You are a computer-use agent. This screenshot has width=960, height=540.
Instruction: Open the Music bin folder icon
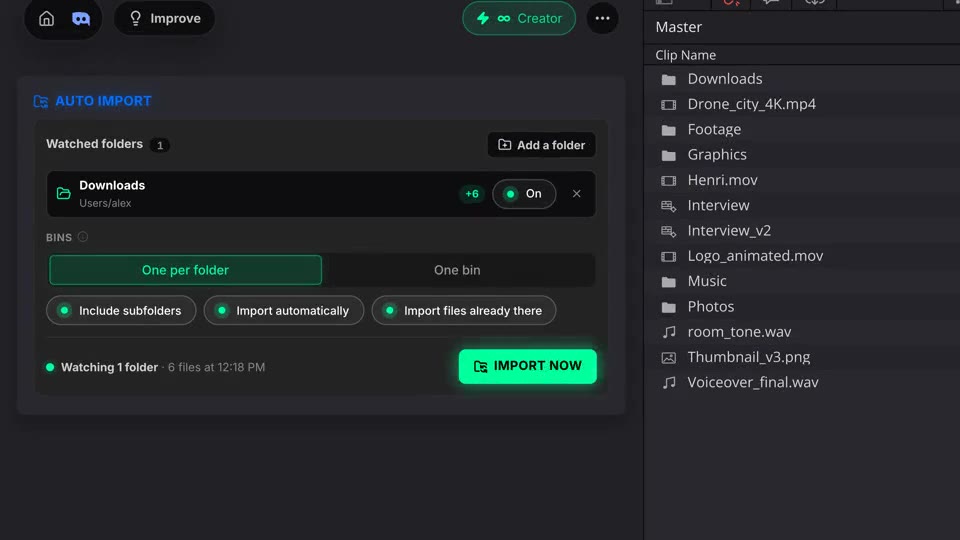pos(669,282)
